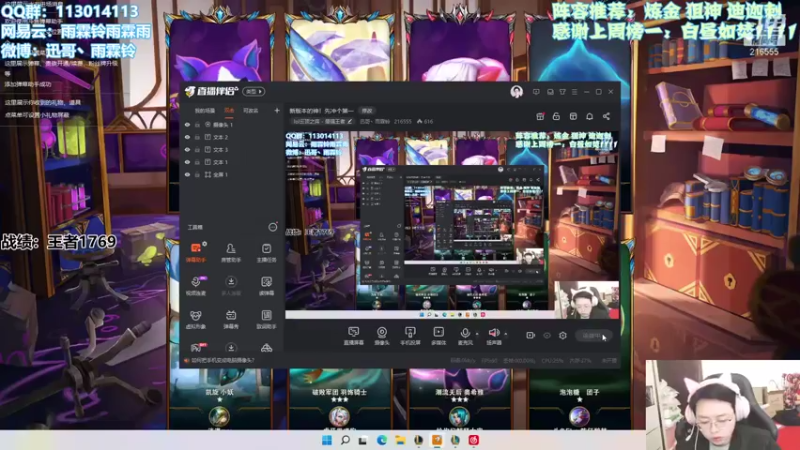
Task: Open the hamburger menu in title bar
Action: 574,92
